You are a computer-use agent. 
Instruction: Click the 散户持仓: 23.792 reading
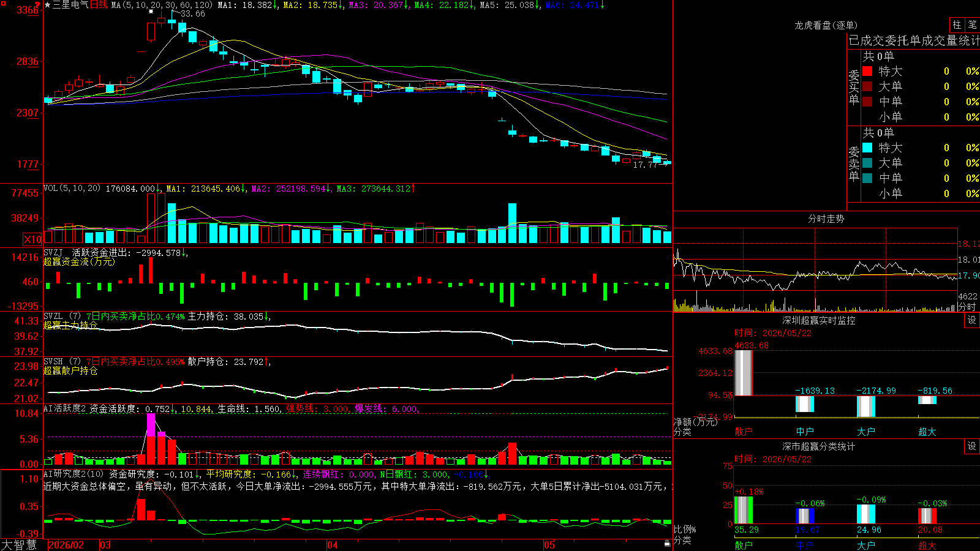tap(225, 362)
